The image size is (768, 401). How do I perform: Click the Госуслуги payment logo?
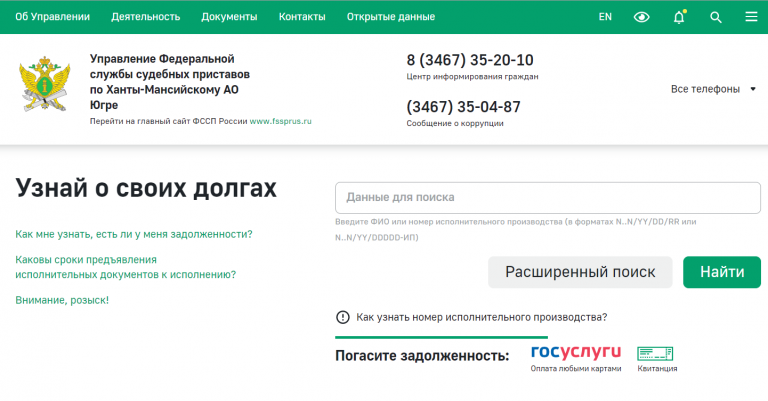[x=575, y=353]
